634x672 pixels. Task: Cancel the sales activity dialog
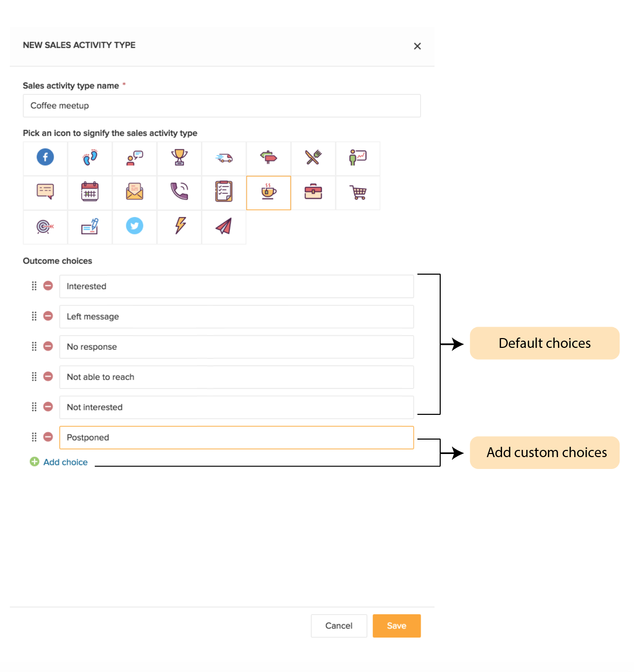[x=339, y=626]
